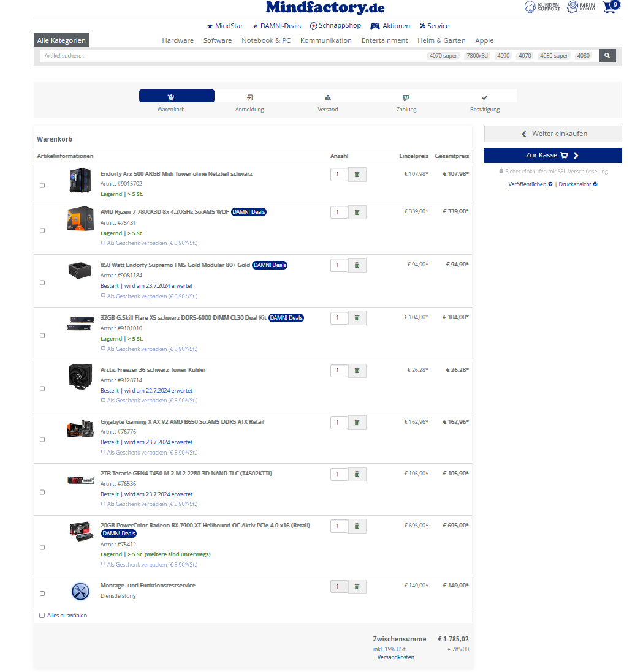Click the Zahlung step icon

tap(406, 98)
